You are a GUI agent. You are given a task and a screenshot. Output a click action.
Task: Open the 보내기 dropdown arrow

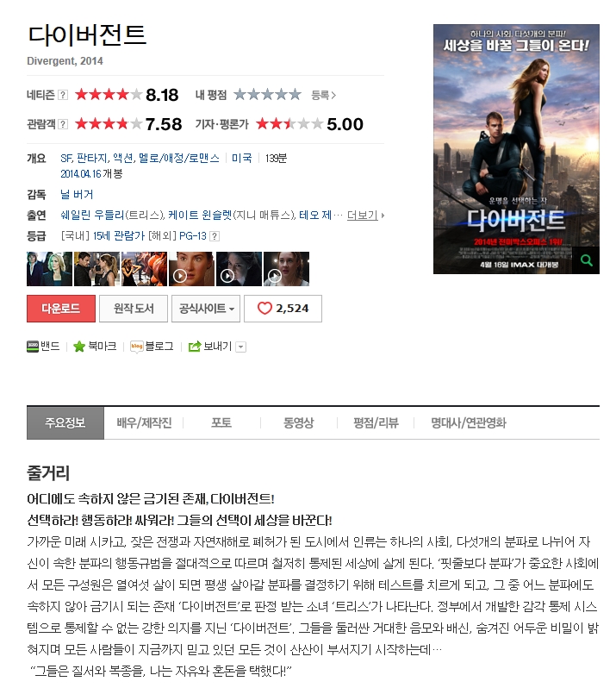click(x=241, y=347)
